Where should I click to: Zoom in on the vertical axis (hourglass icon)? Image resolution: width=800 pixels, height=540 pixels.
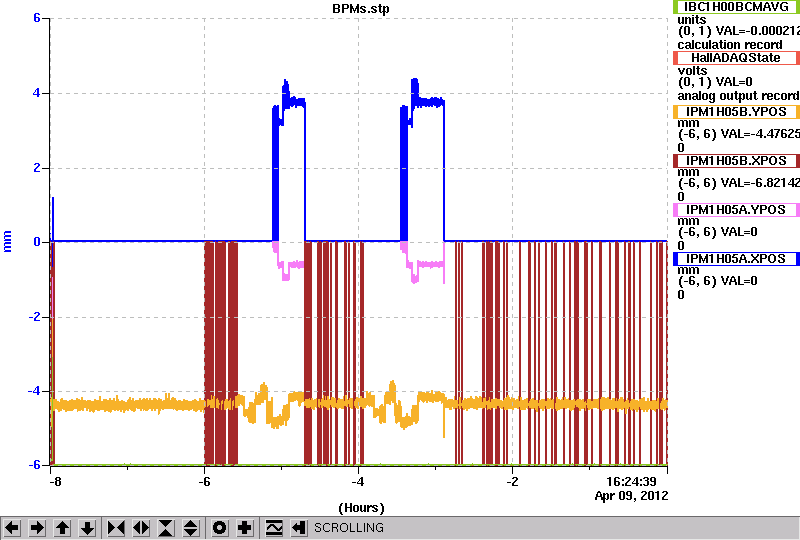[x=166, y=527]
